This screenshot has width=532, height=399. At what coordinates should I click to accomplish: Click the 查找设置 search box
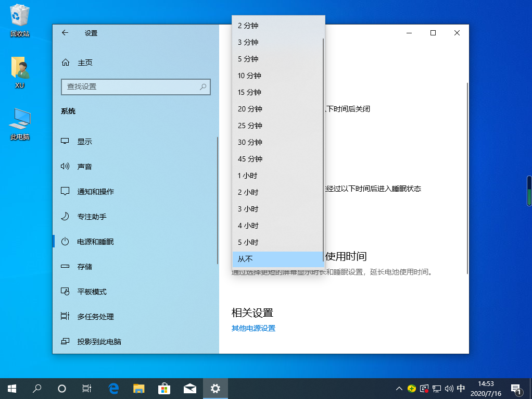pos(136,87)
